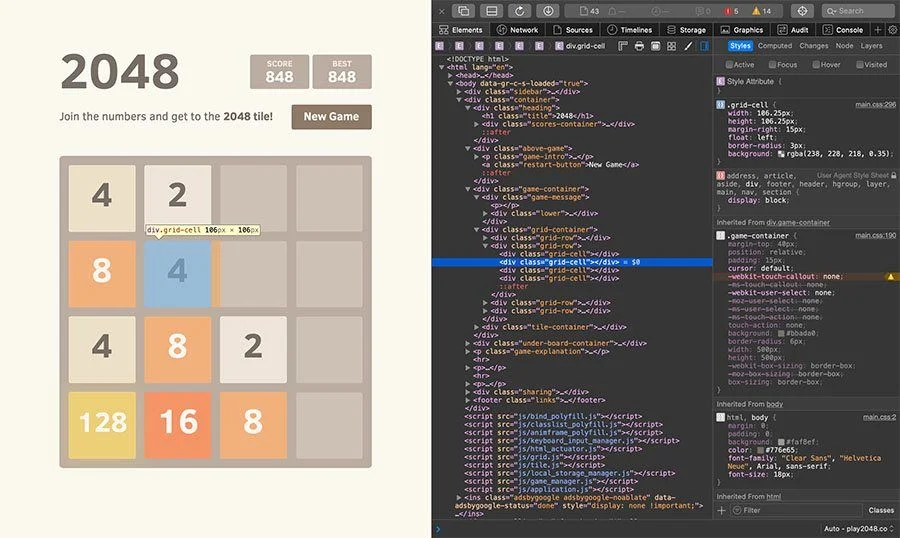Click the download web archive icon
The height and width of the screenshot is (538, 900).
tap(548, 11)
